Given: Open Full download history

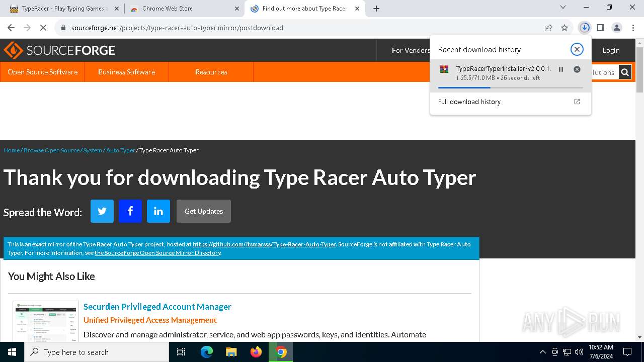Looking at the screenshot, I should [x=510, y=102].
